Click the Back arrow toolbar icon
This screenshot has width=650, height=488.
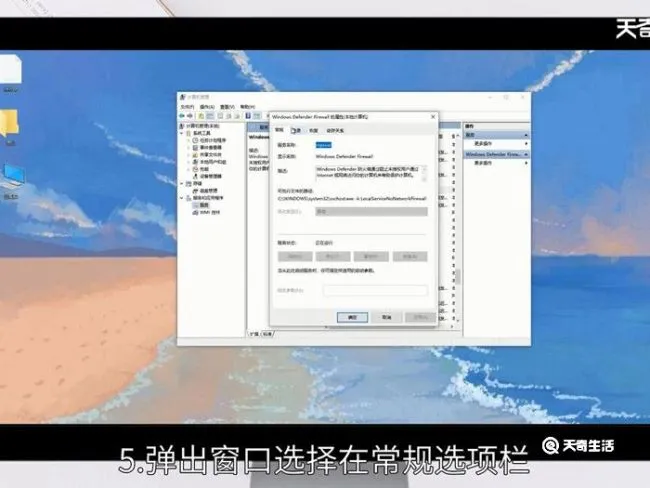point(182,116)
